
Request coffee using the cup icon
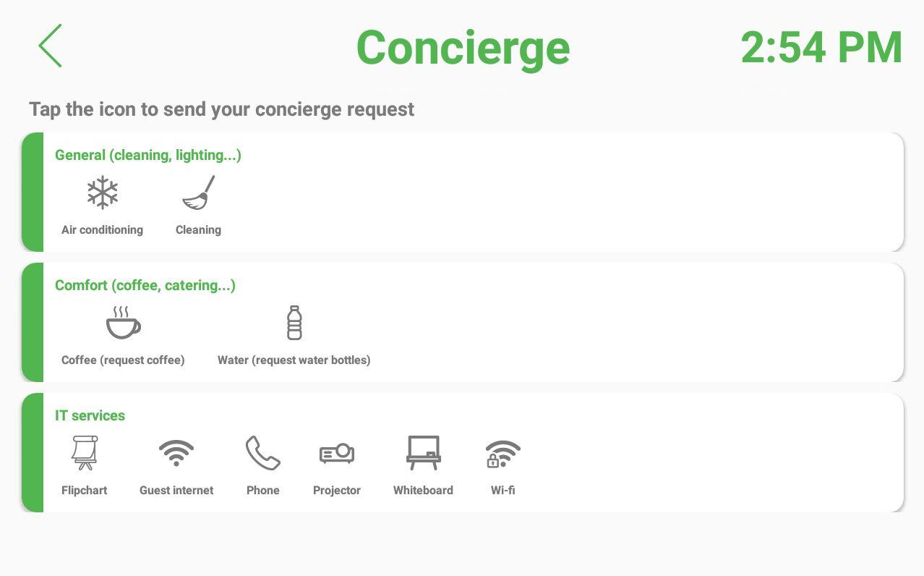coord(123,323)
